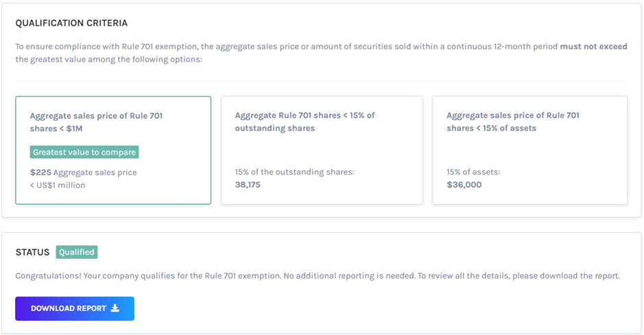Select the 'shares < 15% of assets' card title
This screenshot has height=335, width=644.
(x=512, y=122)
